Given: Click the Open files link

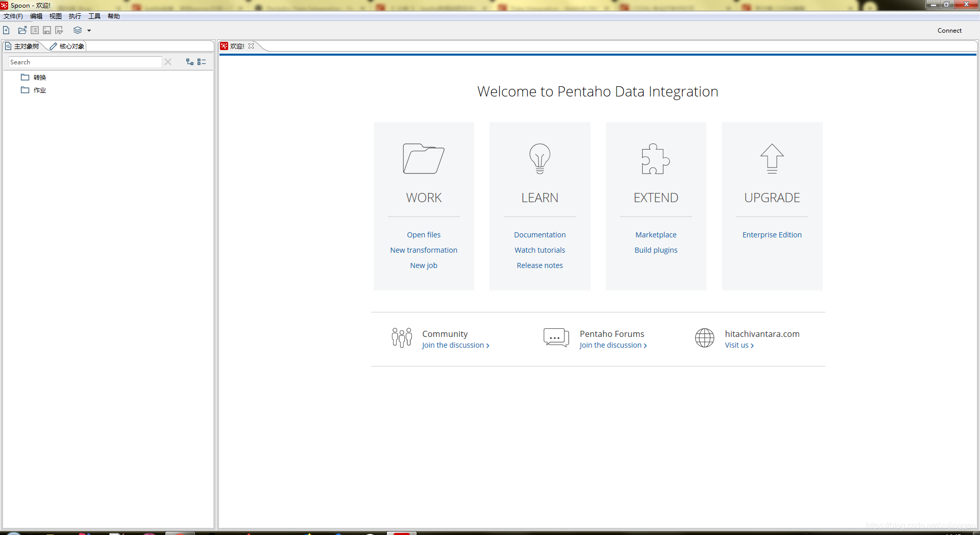Looking at the screenshot, I should pos(424,235).
